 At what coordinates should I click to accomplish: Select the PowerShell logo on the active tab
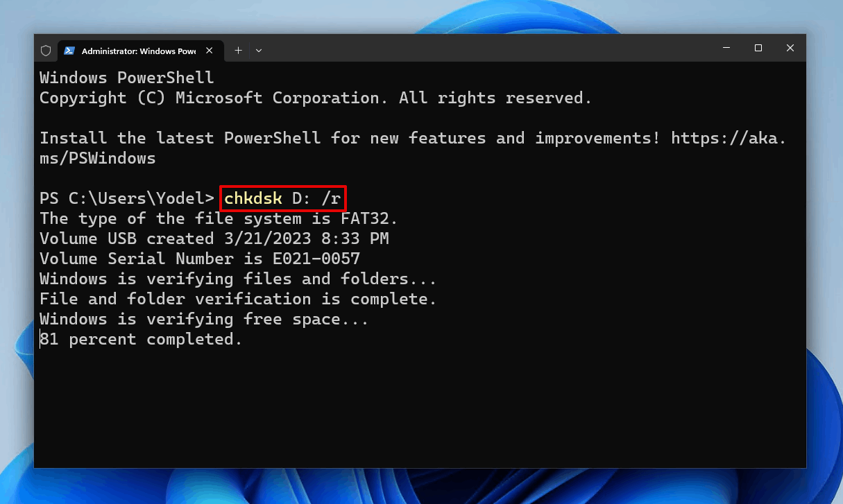tap(70, 50)
